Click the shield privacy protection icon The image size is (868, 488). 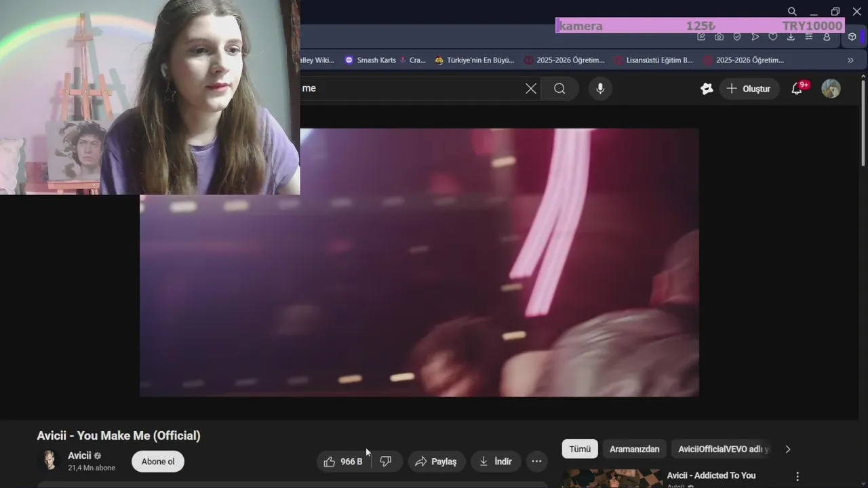737,37
